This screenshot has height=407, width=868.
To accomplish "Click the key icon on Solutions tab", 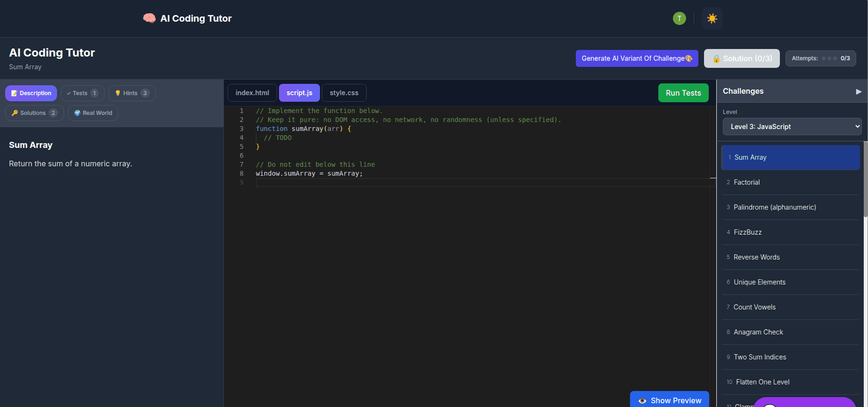I will [15, 113].
